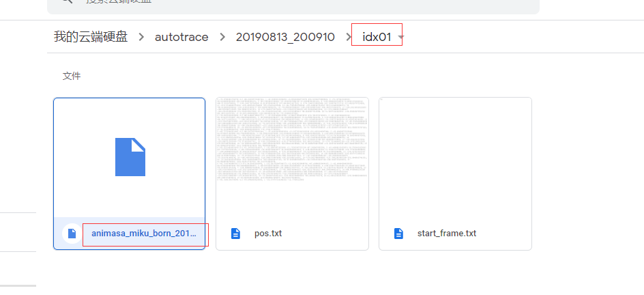
Task: Select the animasa_miku_born file name
Action: (x=144, y=234)
